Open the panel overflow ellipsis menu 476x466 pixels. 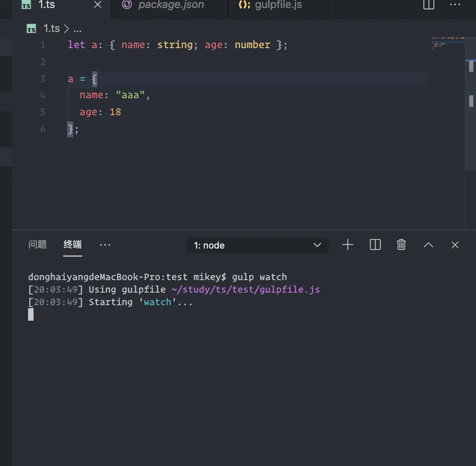point(105,245)
